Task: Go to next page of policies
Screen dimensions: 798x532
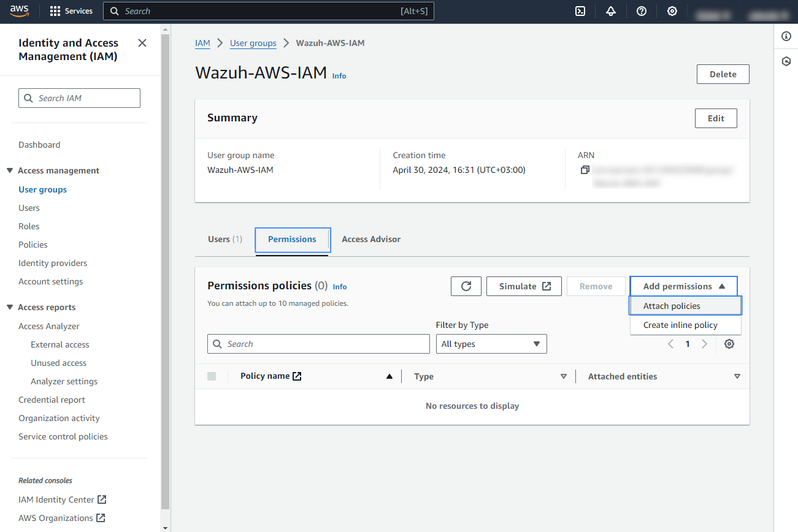Action: tap(704, 344)
